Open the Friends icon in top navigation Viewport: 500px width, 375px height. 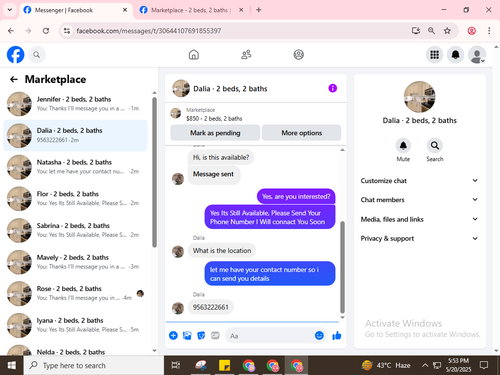246,55
